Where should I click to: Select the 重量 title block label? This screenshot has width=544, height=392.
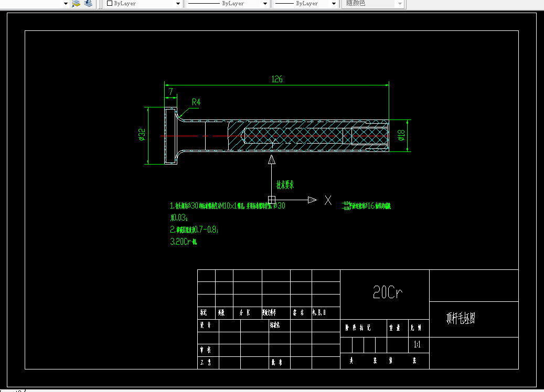[x=394, y=328]
